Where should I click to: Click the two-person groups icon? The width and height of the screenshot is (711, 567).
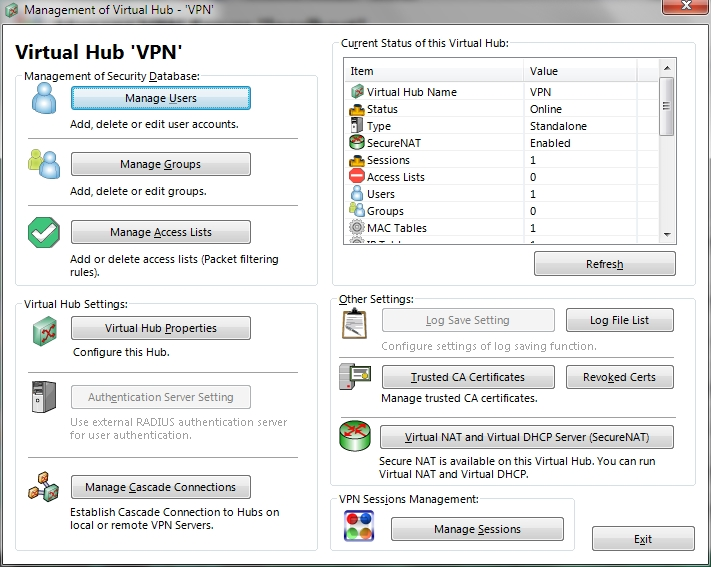pos(44,164)
